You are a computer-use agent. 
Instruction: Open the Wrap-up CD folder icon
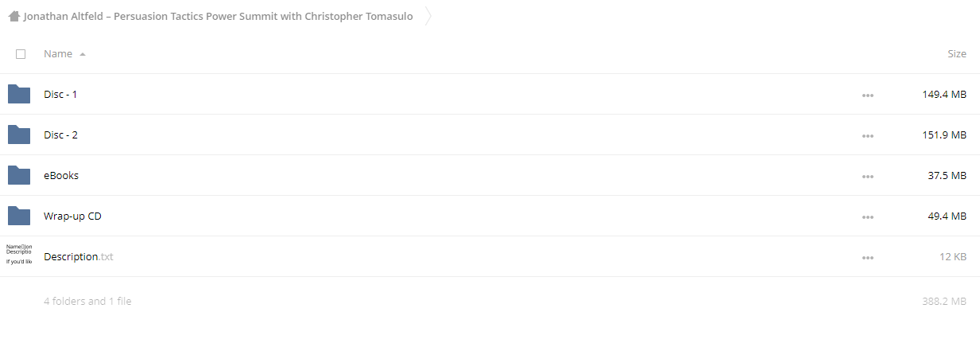pos(19,216)
